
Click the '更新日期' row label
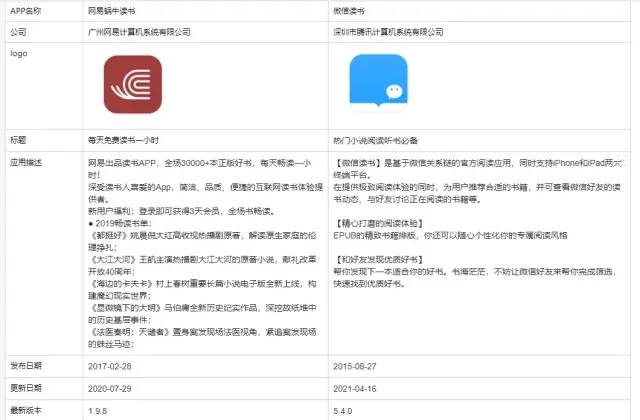point(26,388)
